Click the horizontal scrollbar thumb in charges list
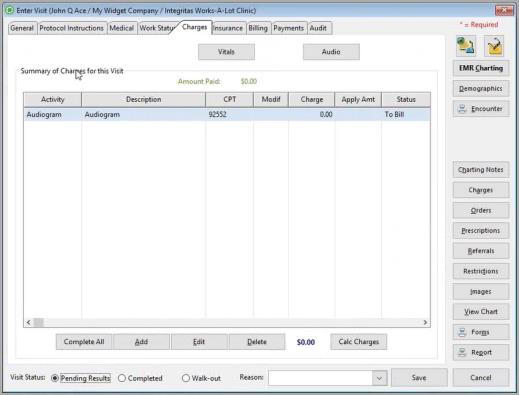519x395 pixels. click(x=39, y=322)
